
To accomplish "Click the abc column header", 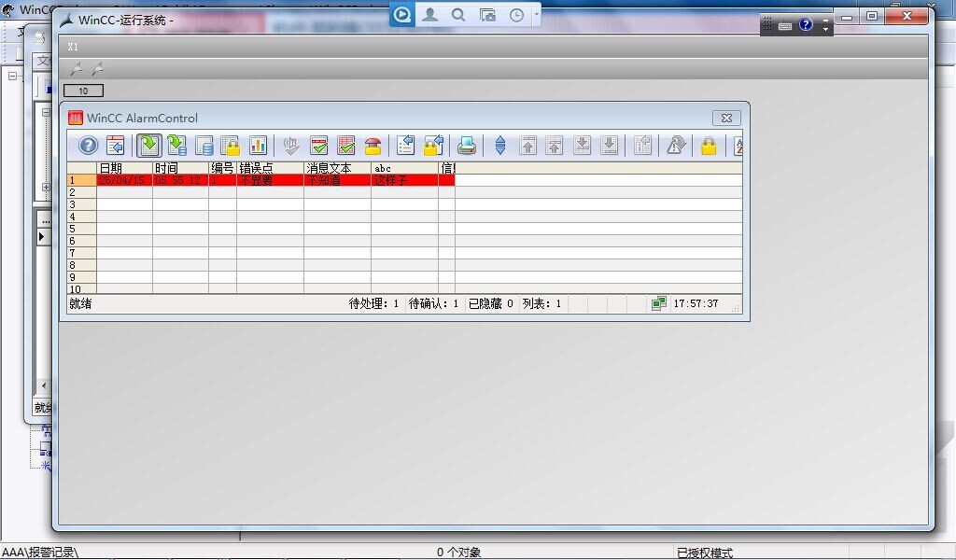I will [404, 168].
